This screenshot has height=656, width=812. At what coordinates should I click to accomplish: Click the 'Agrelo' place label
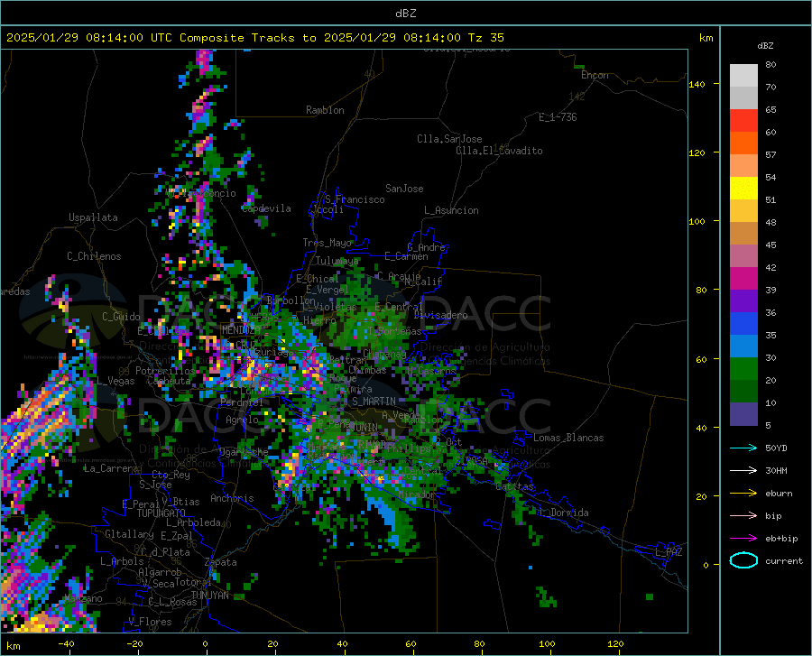[x=242, y=420]
